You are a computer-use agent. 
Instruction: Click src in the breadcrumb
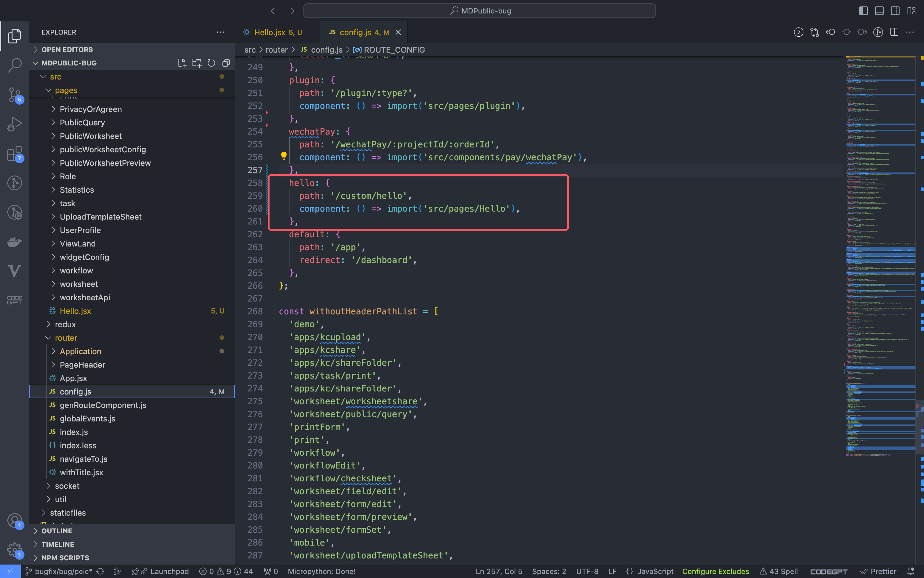(250, 50)
